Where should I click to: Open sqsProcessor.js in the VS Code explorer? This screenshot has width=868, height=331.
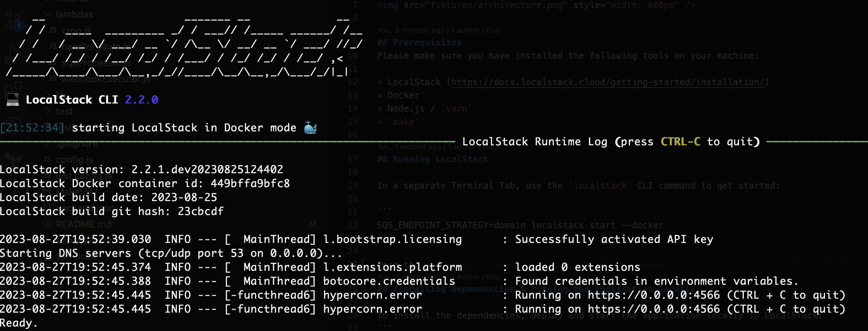96,63
